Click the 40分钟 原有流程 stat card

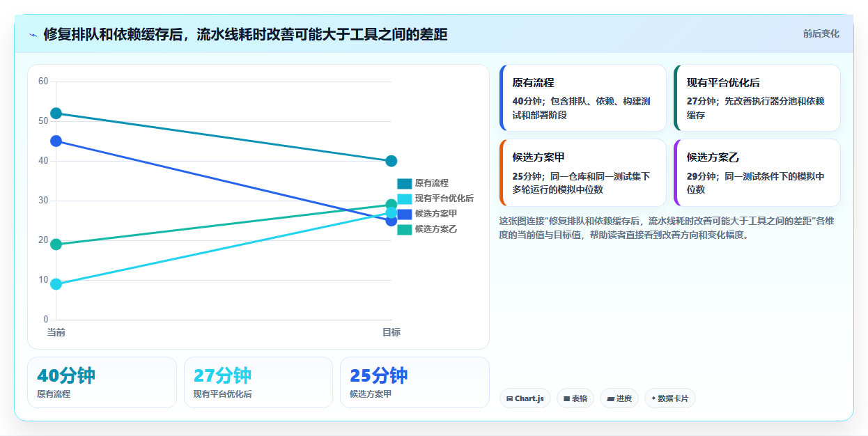tap(102, 382)
